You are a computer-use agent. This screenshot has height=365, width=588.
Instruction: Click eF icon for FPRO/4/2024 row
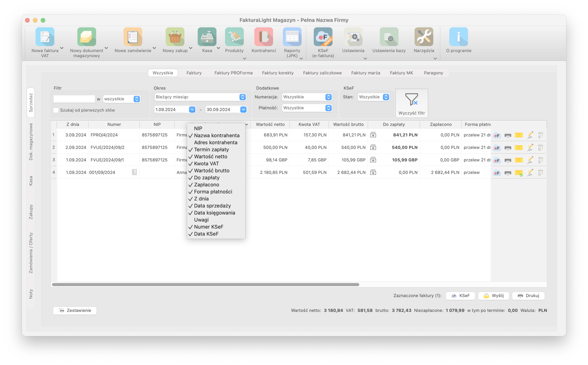pyautogui.click(x=497, y=135)
